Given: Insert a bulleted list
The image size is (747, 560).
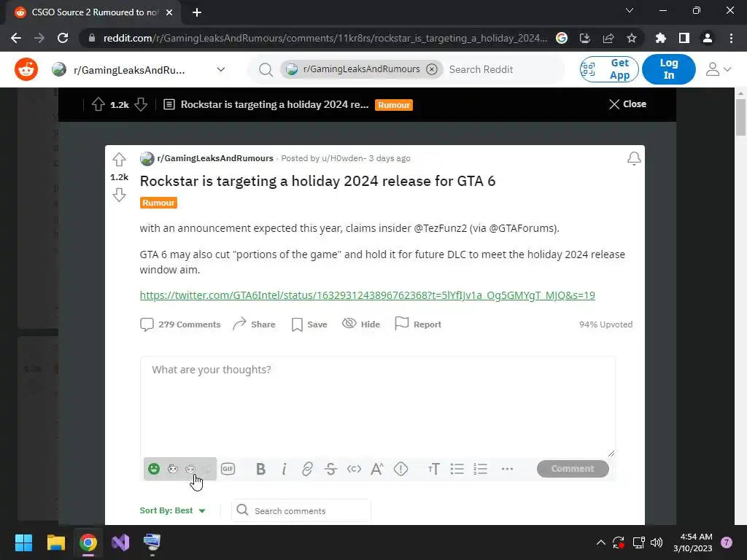Looking at the screenshot, I should click(457, 469).
